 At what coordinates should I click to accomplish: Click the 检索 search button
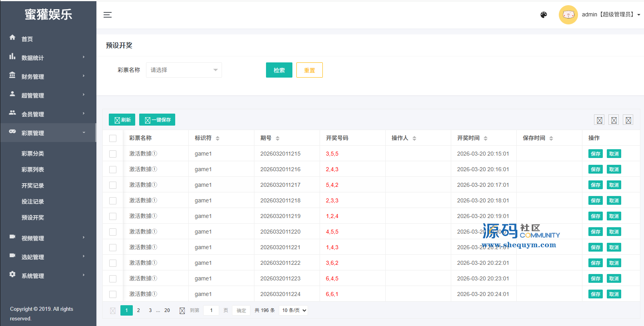279,70
